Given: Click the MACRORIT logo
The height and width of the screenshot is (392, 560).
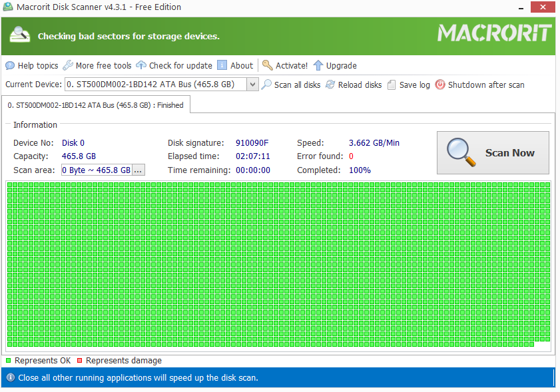Looking at the screenshot, I should point(494,33).
